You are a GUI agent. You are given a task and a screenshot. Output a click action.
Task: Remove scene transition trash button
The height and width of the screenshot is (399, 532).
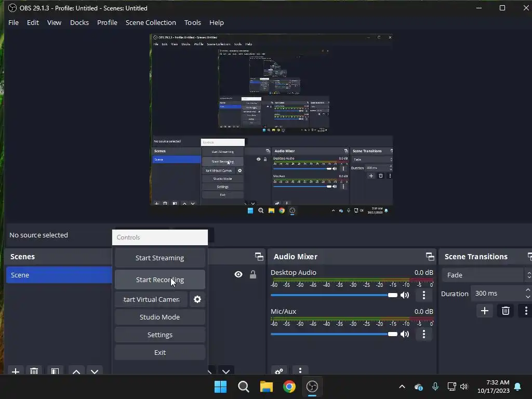pyautogui.click(x=506, y=311)
